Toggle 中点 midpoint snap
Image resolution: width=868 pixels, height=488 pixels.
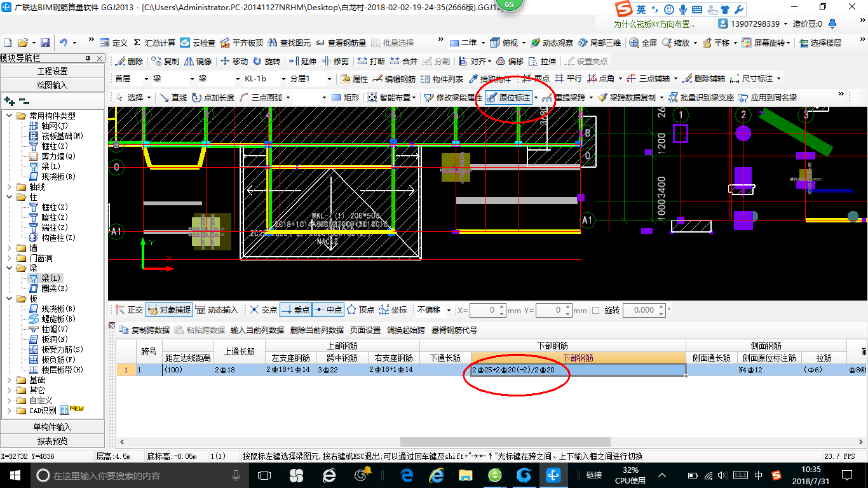[x=328, y=310]
